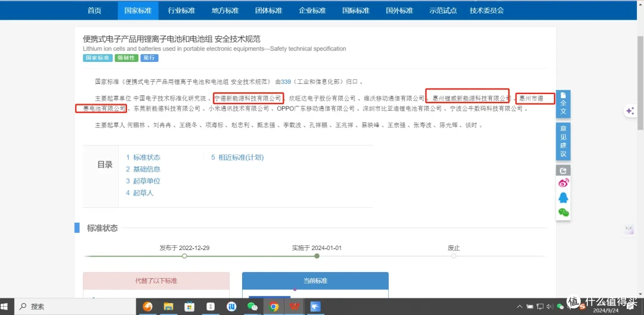Click the English title Lithium ion cells text
This screenshot has height=315, width=644.
pyautogui.click(x=215, y=49)
